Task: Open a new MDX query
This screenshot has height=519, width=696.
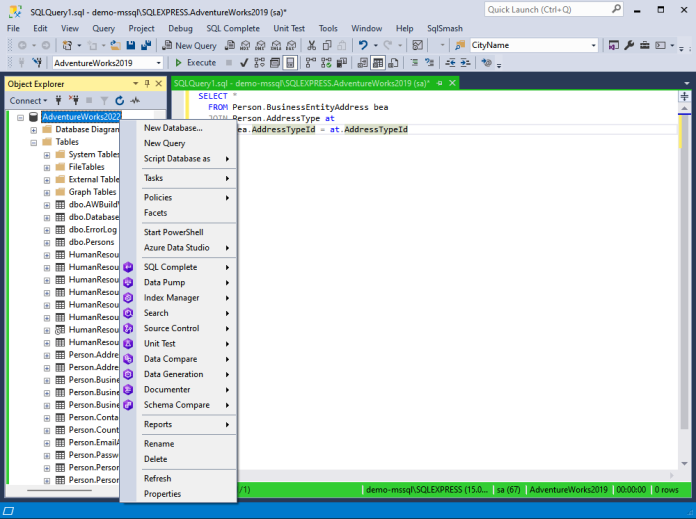Action: tap(245, 45)
